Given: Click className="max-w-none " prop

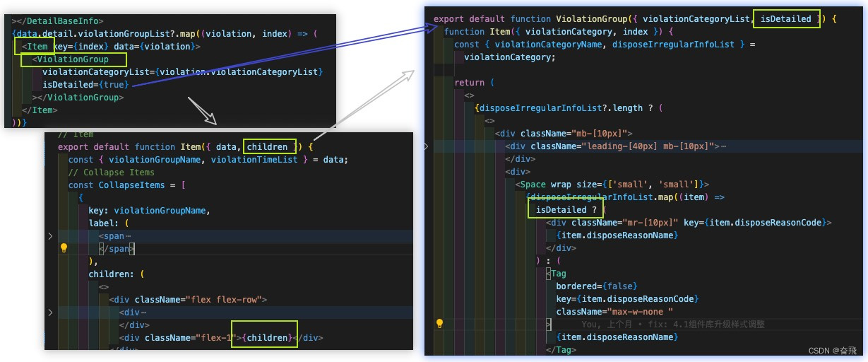Looking at the screenshot, I should pyautogui.click(x=614, y=311).
